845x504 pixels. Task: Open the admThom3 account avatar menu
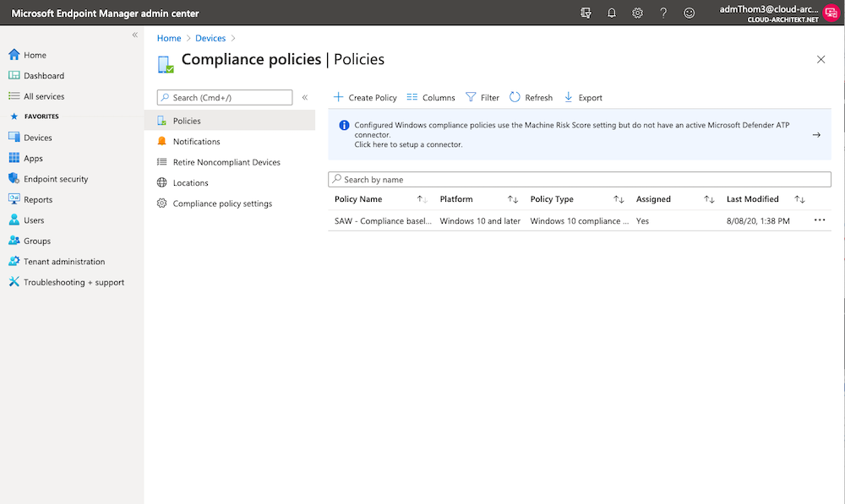click(x=831, y=13)
